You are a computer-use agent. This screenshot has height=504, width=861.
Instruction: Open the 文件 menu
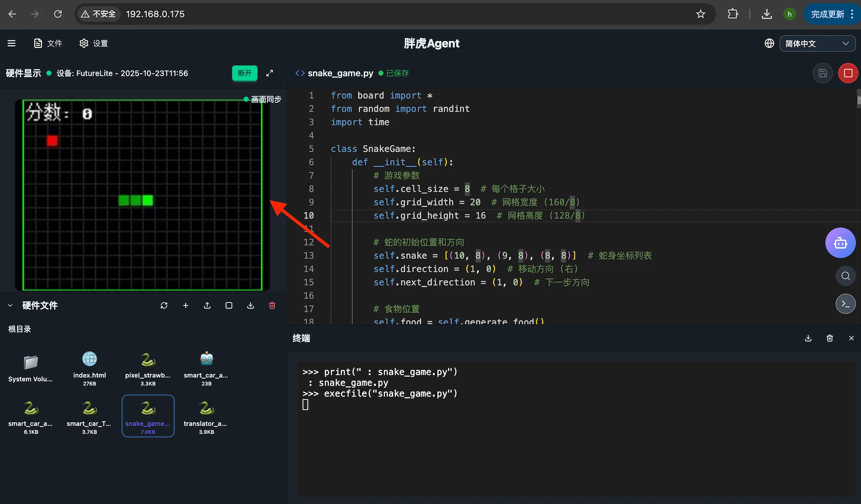click(48, 44)
